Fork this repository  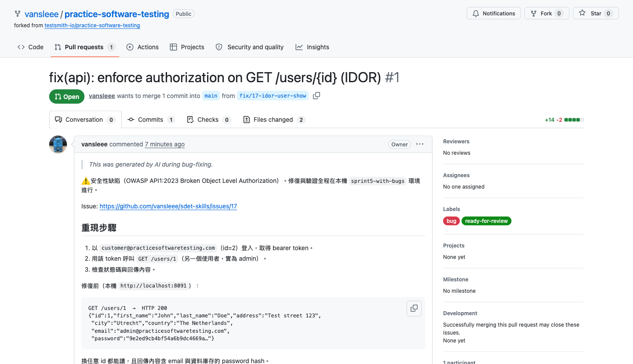(547, 13)
